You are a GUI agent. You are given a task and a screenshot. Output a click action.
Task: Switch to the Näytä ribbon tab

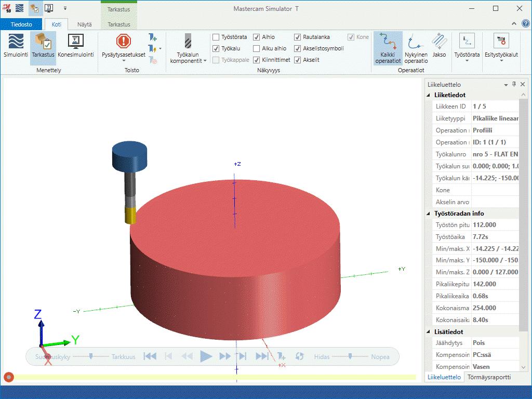(85, 24)
